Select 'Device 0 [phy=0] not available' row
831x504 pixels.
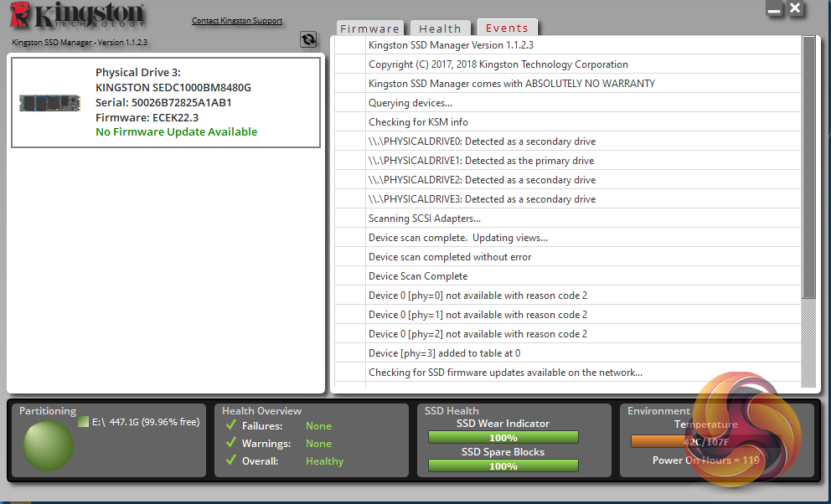tap(568, 296)
